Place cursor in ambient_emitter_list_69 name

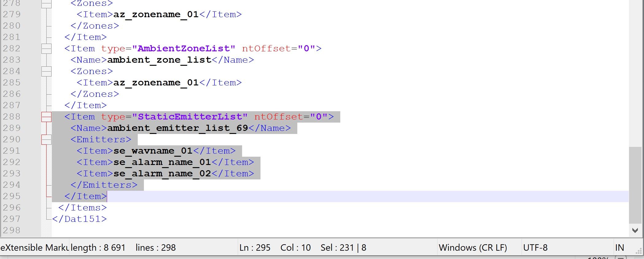[x=177, y=128]
